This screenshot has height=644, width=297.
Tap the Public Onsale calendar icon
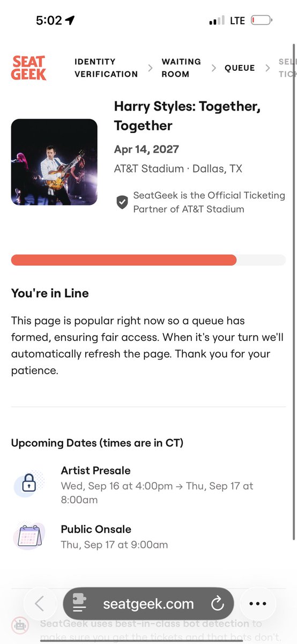28,536
